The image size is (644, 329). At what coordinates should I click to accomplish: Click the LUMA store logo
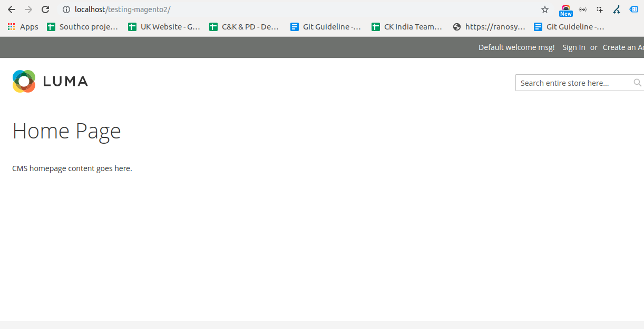click(x=50, y=81)
